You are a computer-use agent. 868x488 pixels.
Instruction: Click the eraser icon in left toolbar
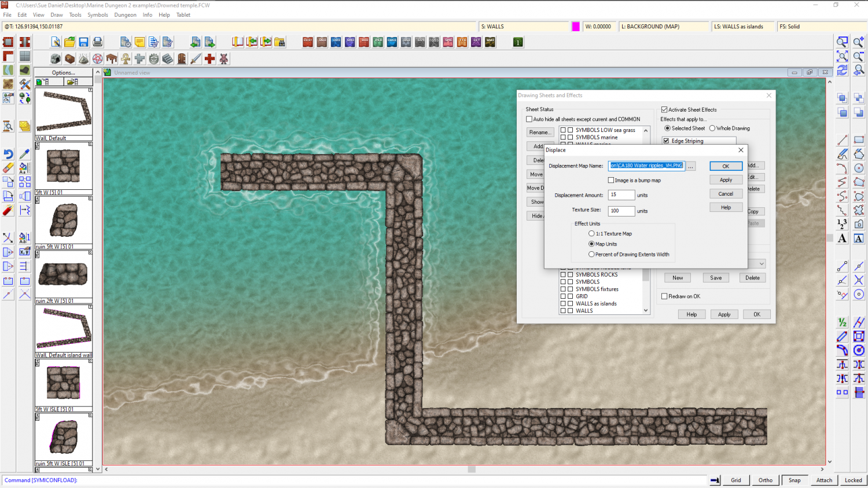8,168
